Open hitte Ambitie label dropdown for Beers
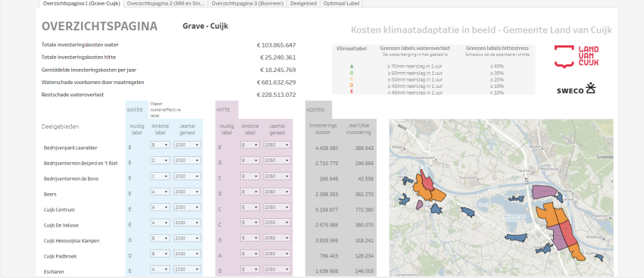This screenshot has width=644, height=278. tap(250, 192)
